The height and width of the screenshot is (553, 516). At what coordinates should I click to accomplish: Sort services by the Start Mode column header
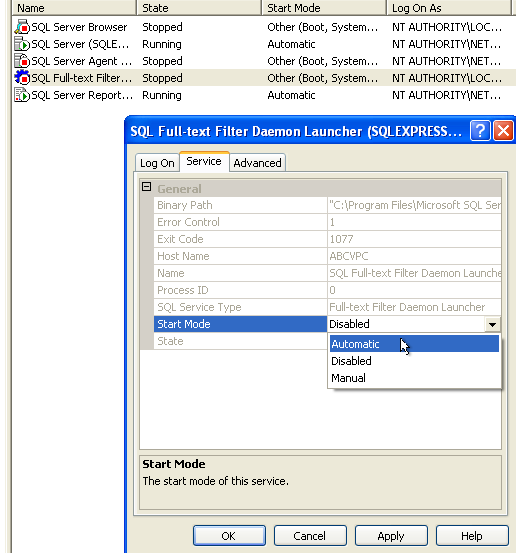click(324, 8)
